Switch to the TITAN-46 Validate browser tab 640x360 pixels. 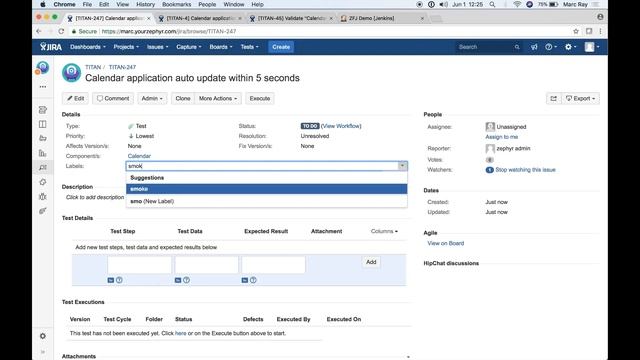coord(291,18)
